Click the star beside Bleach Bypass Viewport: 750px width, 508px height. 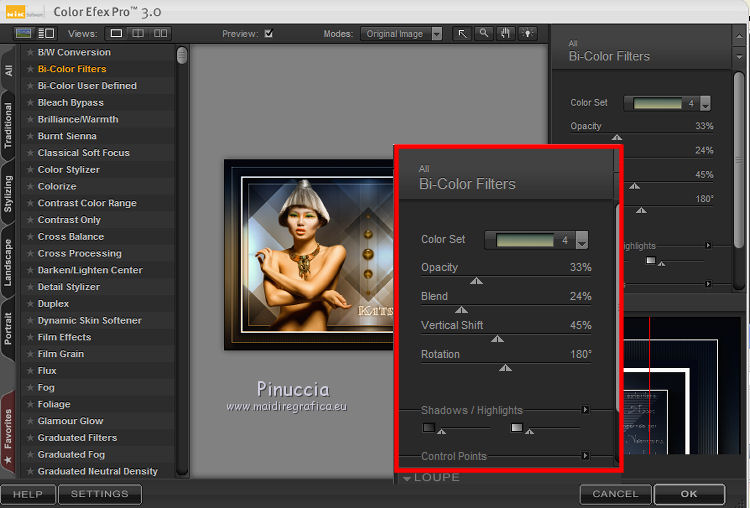pos(30,102)
